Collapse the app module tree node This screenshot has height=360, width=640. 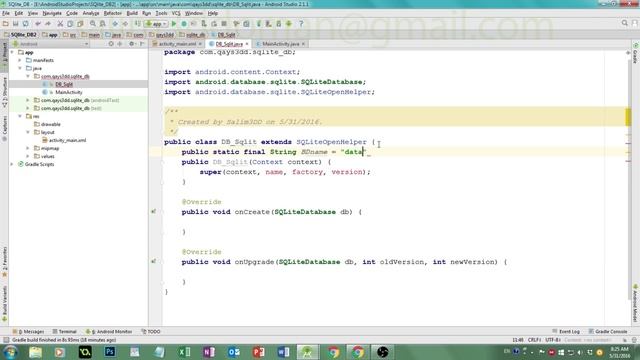click(x=12, y=52)
